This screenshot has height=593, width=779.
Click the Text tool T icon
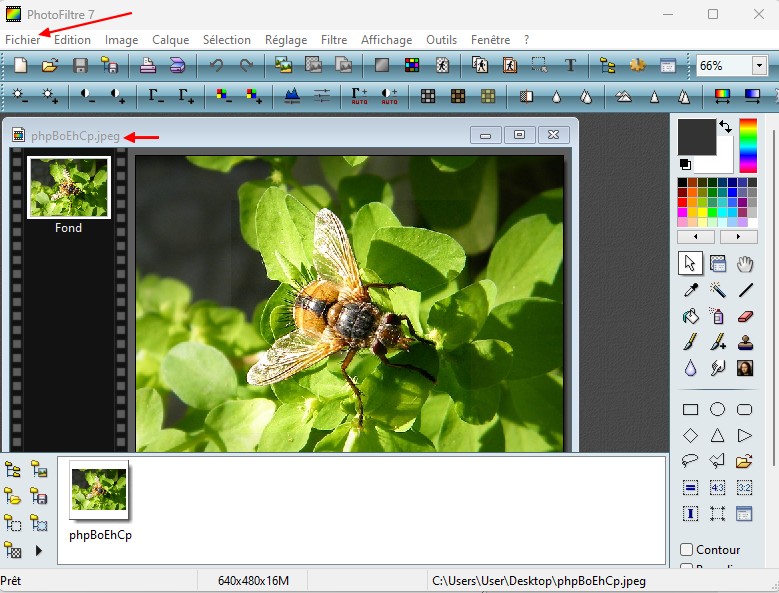click(x=570, y=66)
